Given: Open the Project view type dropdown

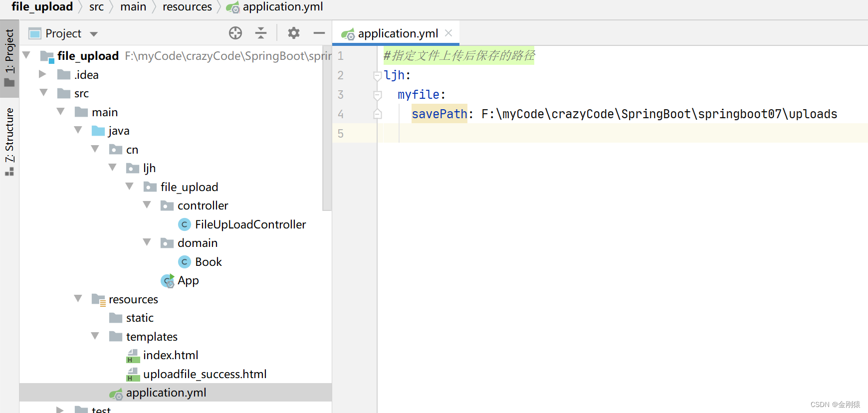Looking at the screenshot, I should (94, 34).
